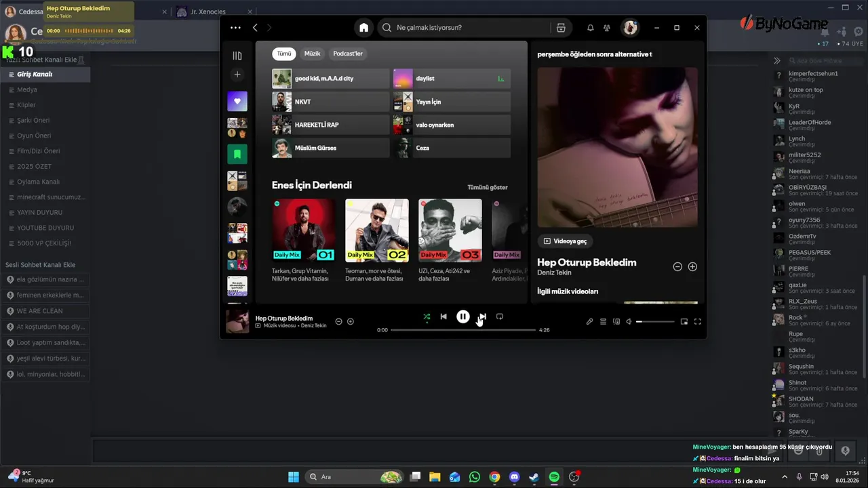Open Windows Start menu
This screenshot has width=868, height=488.
294,477
